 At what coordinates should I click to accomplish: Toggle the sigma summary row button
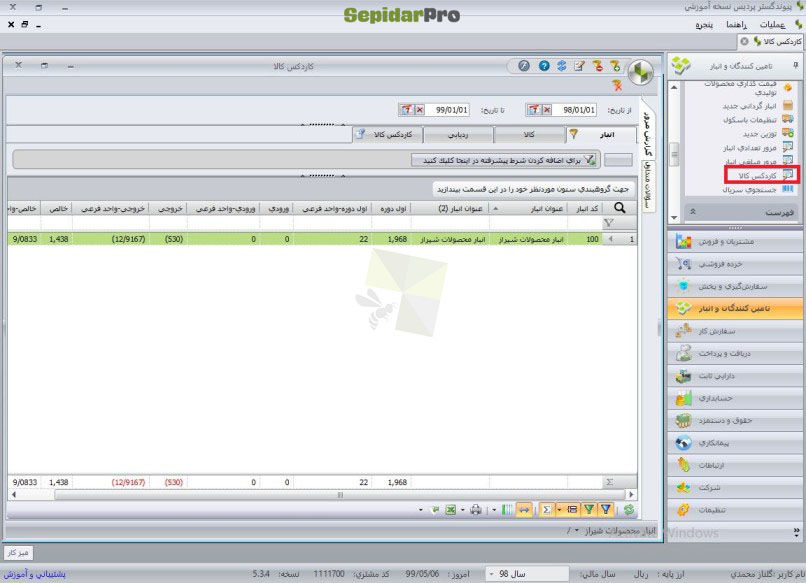pyautogui.click(x=547, y=509)
